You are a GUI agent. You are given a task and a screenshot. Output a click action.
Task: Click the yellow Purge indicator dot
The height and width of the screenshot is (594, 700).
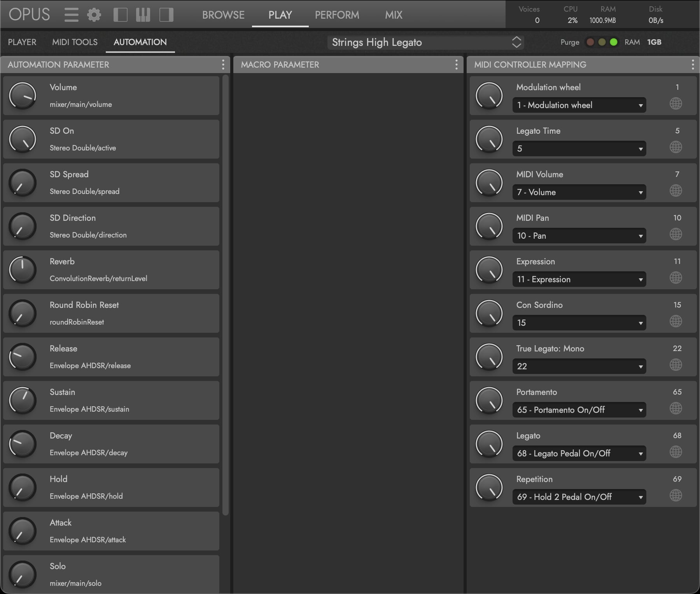(602, 42)
